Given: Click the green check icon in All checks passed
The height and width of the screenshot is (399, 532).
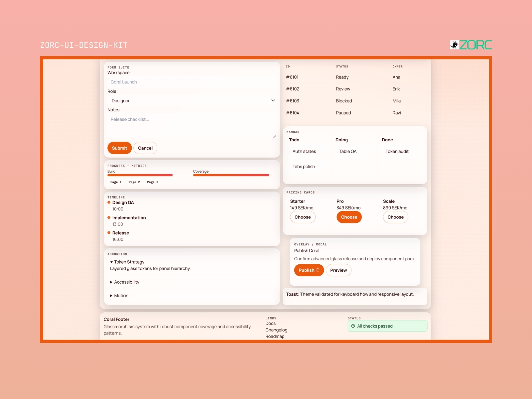Looking at the screenshot, I should (x=353, y=326).
